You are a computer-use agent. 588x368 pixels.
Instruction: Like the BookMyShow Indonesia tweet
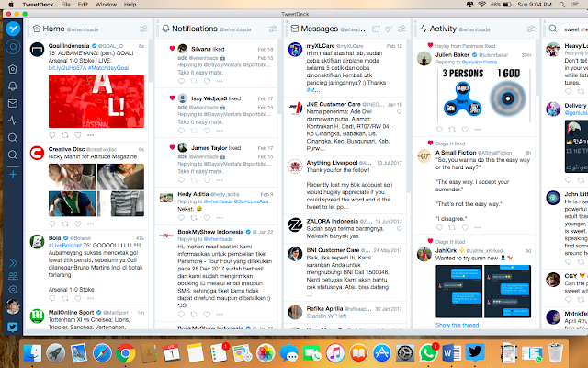(x=207, y=314)
